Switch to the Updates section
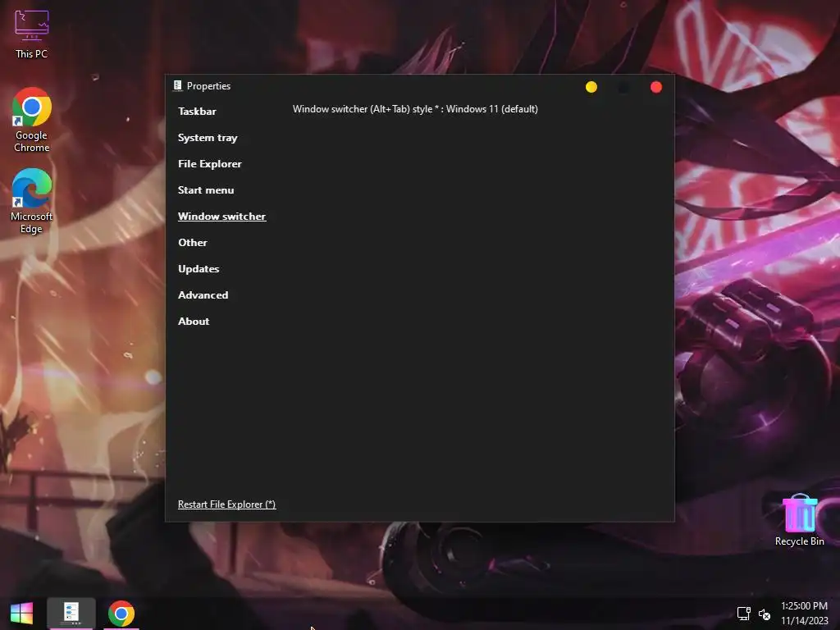The width and height of the screenshot is (840, 630). [x=199, y=269]
